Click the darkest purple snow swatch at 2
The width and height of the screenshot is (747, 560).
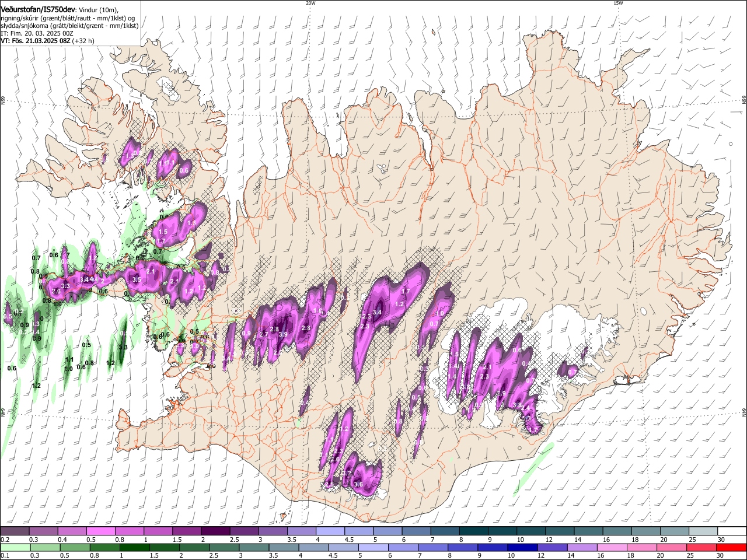pos(215,531)
